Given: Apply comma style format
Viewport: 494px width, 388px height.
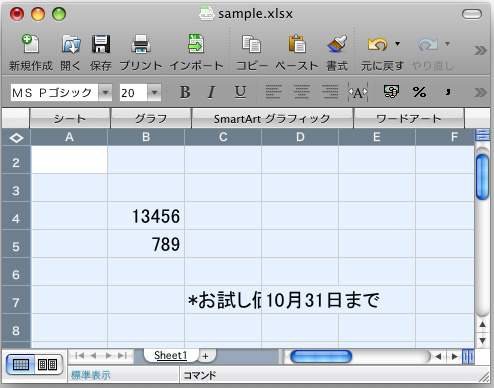Looking at the screenshot, I should tap(448, 92).
